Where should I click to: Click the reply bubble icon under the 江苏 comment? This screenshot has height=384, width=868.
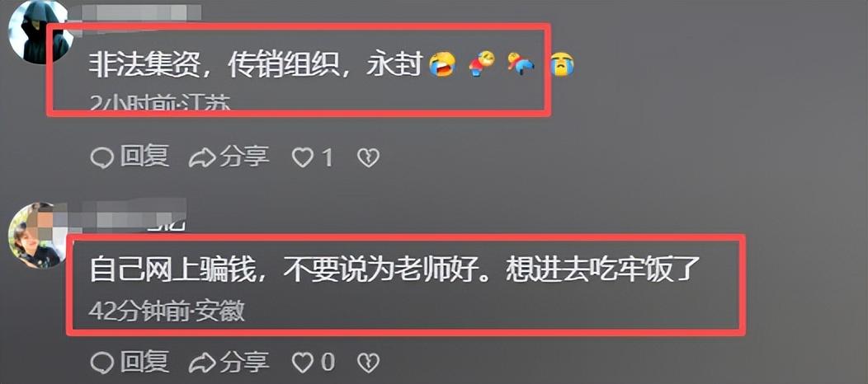[101, 158]
